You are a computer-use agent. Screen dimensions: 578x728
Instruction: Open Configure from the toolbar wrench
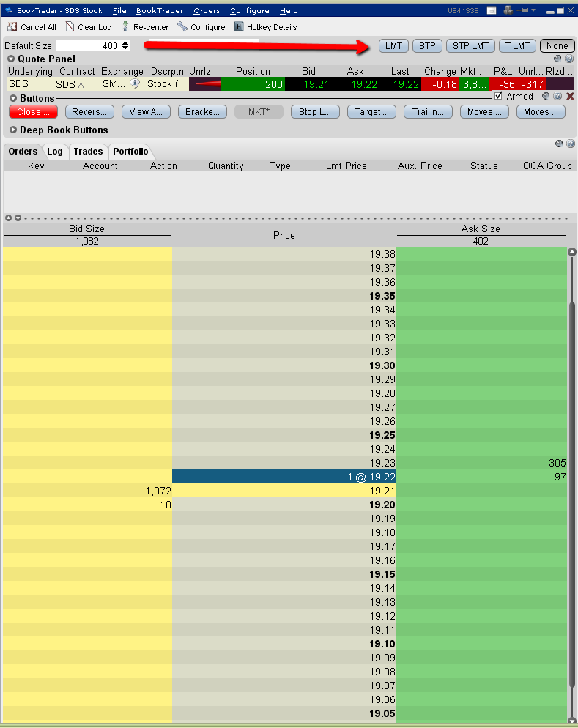click(182, 27)
